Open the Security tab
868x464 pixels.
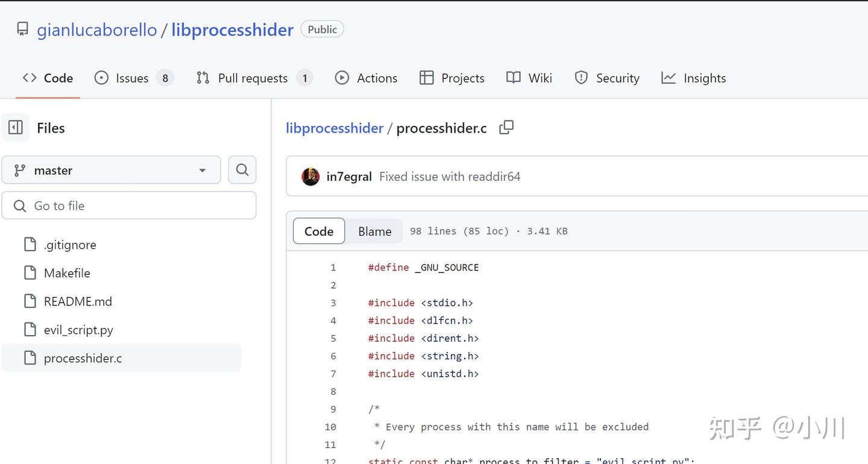coord(607,78)
